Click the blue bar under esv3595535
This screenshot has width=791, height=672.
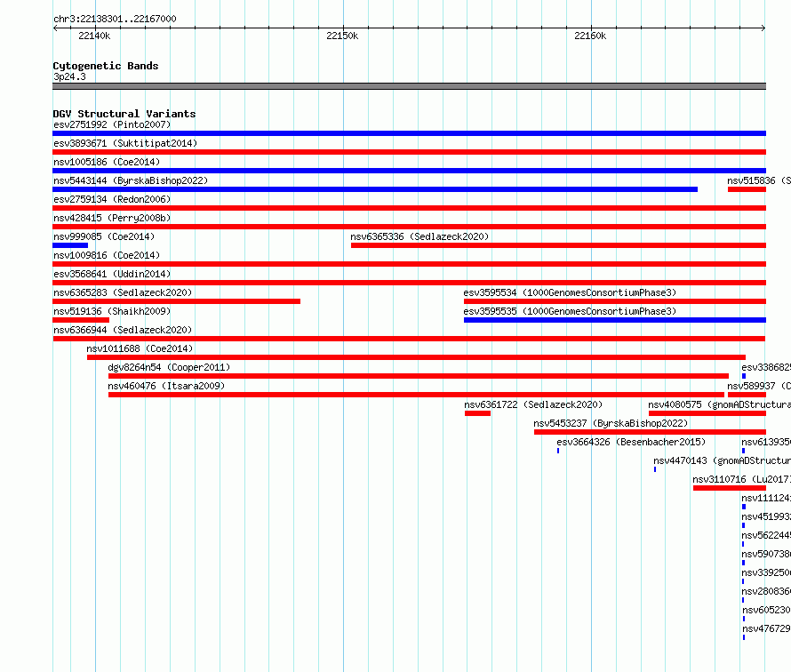tap(615, 320)
